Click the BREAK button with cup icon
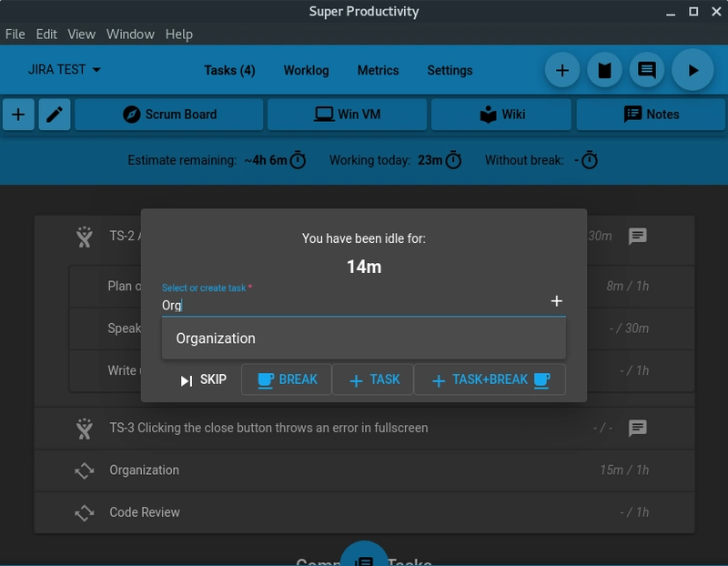The height and width of the screenshot is (566, 728). point(287,379)
